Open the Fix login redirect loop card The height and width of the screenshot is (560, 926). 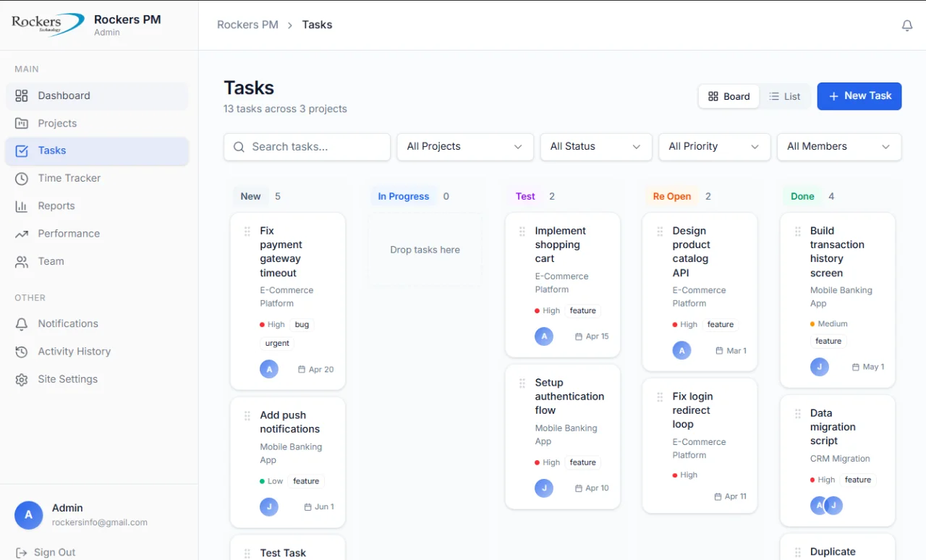pos(700,446)
